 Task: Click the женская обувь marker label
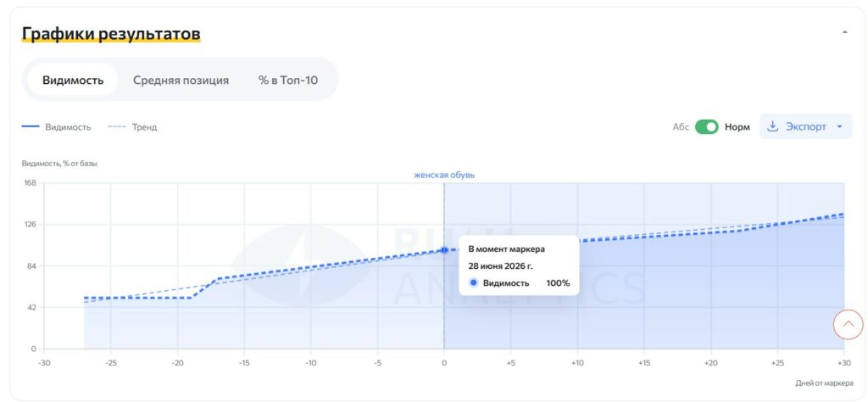[444, 175]
